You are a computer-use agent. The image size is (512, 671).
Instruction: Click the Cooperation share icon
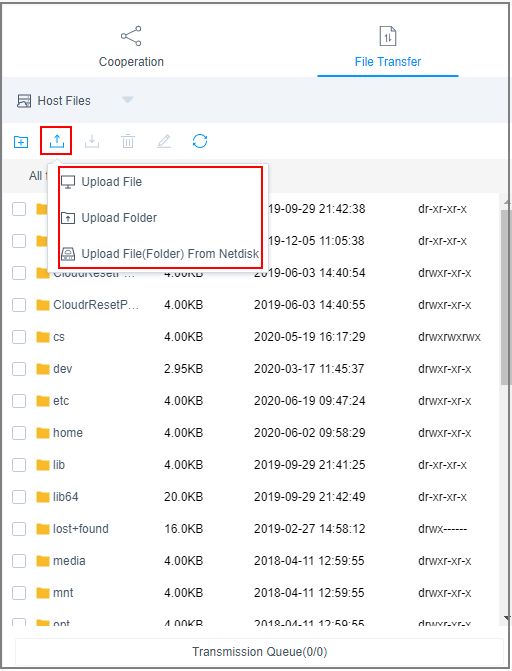coord(131,36)
